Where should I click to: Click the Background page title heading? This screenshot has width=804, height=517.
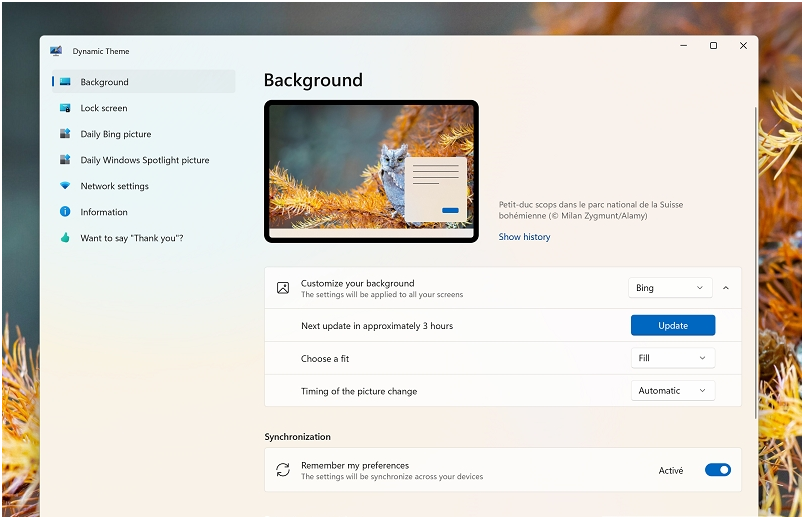pos(313,80)
